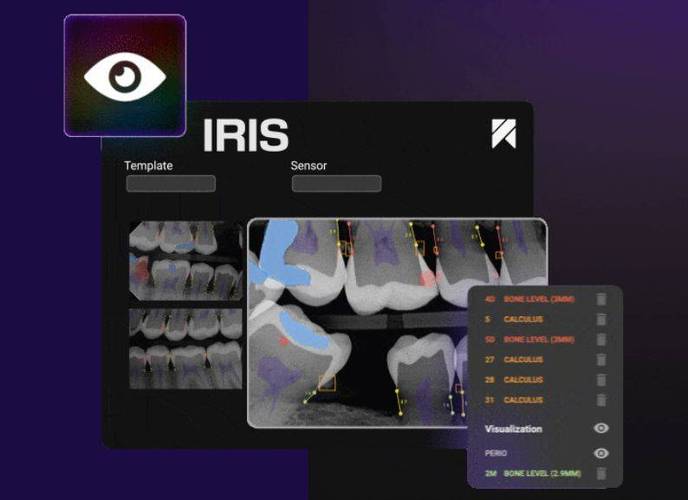Click the company logo in the IRIS header
Viewport: 688px width, 500px height.
(x=504, y=134)
